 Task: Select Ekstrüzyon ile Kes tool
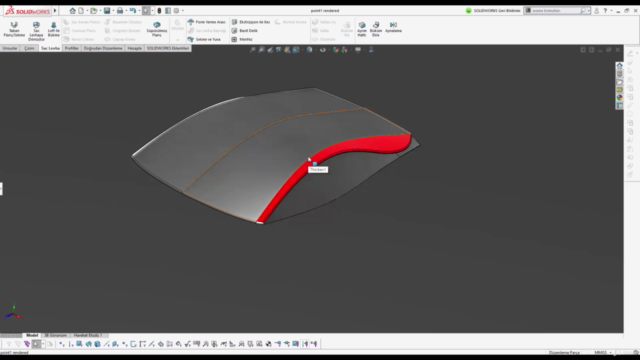click(251, 22)
